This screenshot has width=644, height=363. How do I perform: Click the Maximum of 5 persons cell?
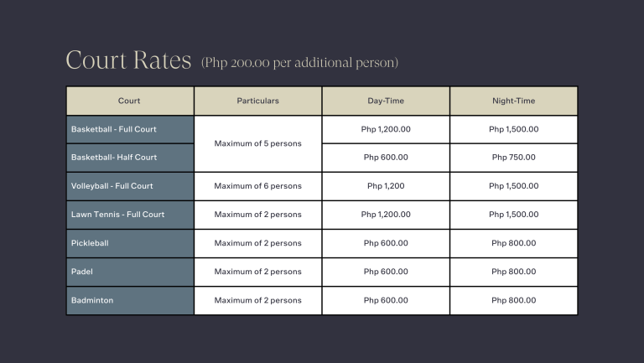pyautogui.click(x=257, y=143)
